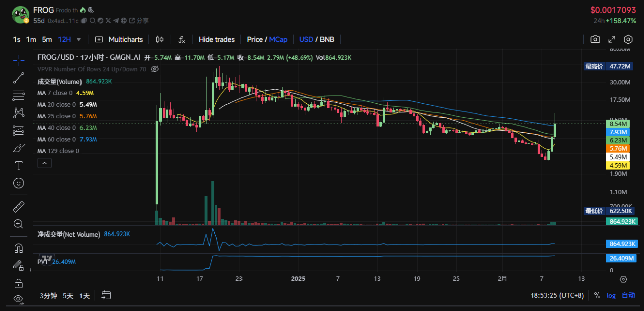Toggle log scale on price axis
This screenshot has width=644, height=311.
611,295
